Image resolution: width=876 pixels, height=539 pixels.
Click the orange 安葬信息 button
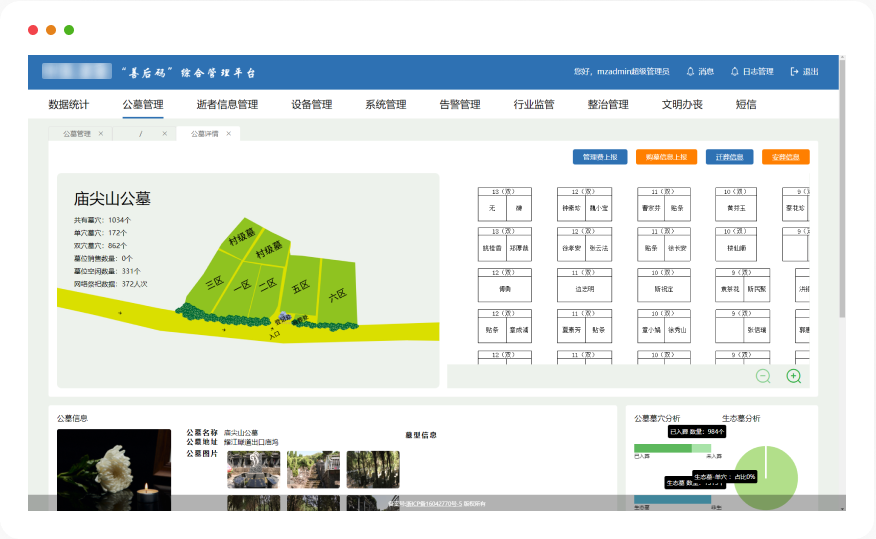pyautogui.click(x=785, y=157)
